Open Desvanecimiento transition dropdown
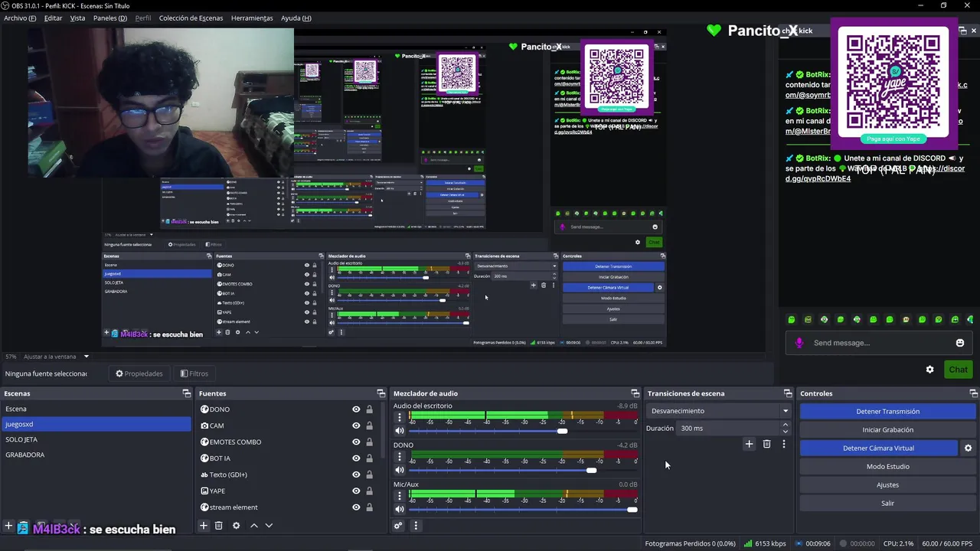Image resolution: width=980 pixels, height=551 pixels. [x=719, y=411]
